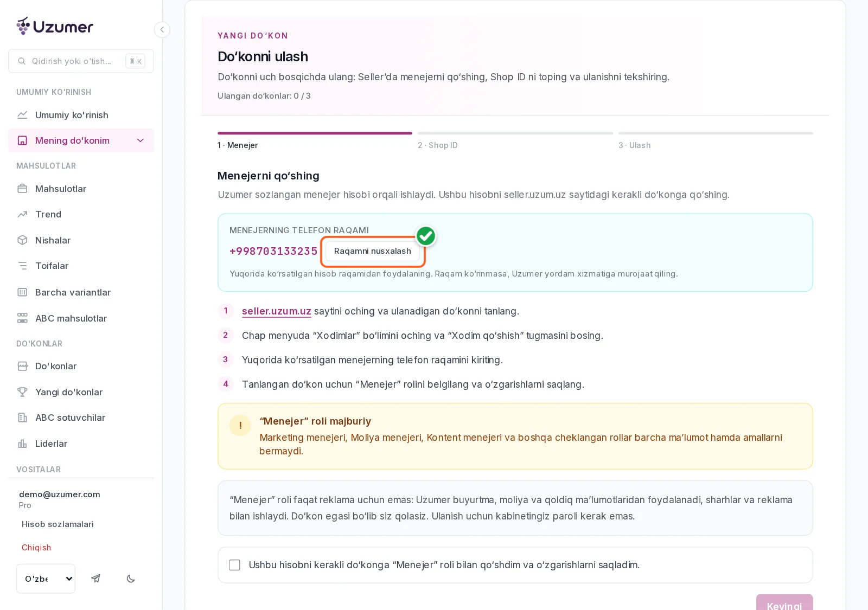This screenshot has height=610, width=868.
Task: Go to Liderlar page
Action: 81,444
